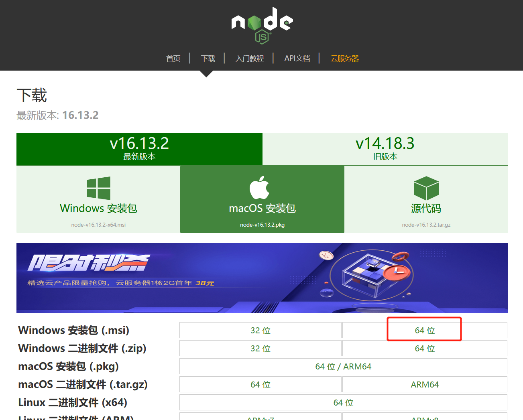523x420 pixels.
Task: Click the 限时秒杀 promotional banner
Action: click(x=262, y=278)
